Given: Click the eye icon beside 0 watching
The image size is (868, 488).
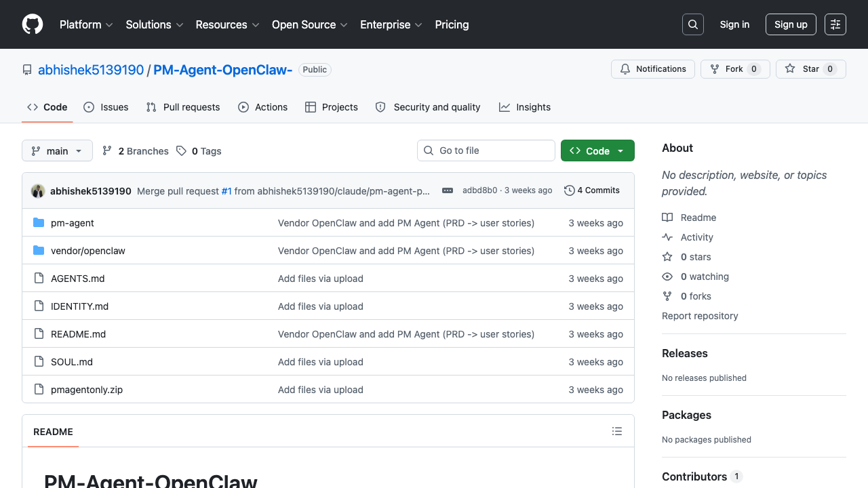Looking at the screenshot, I should [x=667, y=277].
